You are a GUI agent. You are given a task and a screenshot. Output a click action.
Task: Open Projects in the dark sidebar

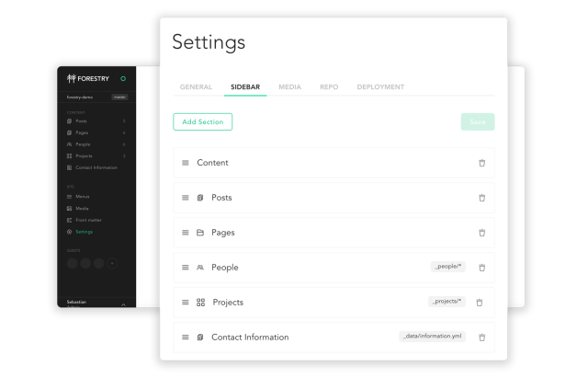(x=84, y=155)
